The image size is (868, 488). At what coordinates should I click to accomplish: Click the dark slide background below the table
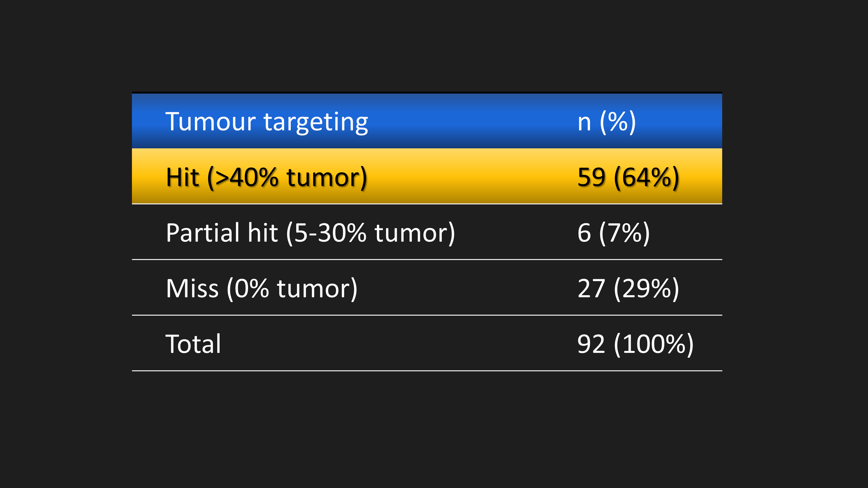434,431
